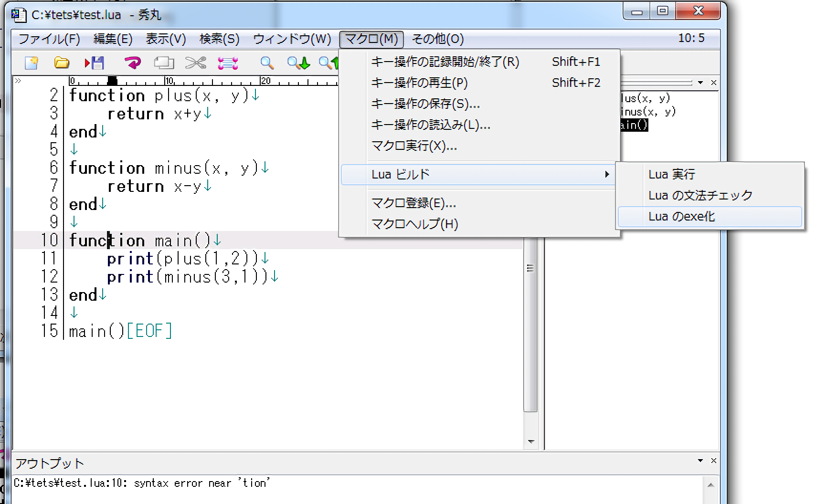Screen dimensions: 826x504
Task: Select Lua のexe化 from the submenu
Action: pyautogui.click(x=681, y=217)
